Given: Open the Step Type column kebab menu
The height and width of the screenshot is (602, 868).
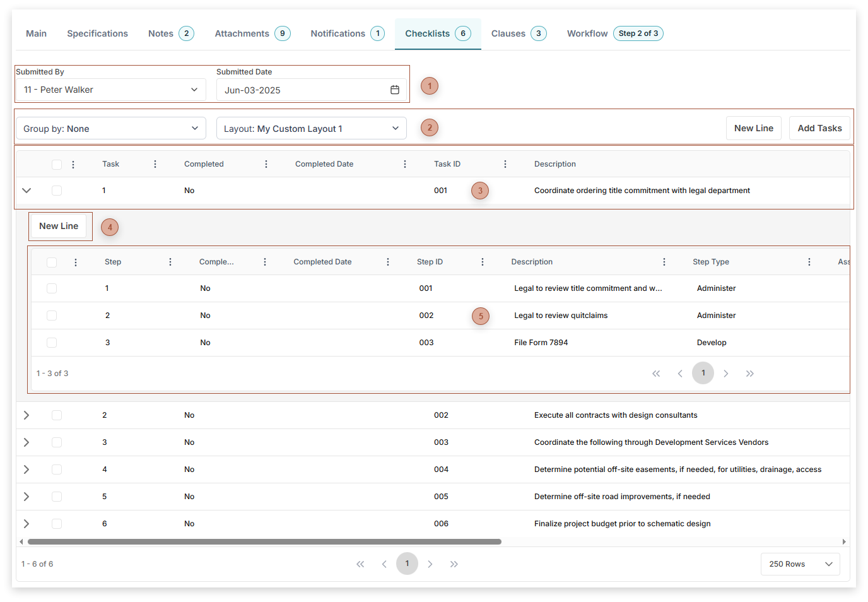Looking at the screenshot, I should tap(809, 261).
